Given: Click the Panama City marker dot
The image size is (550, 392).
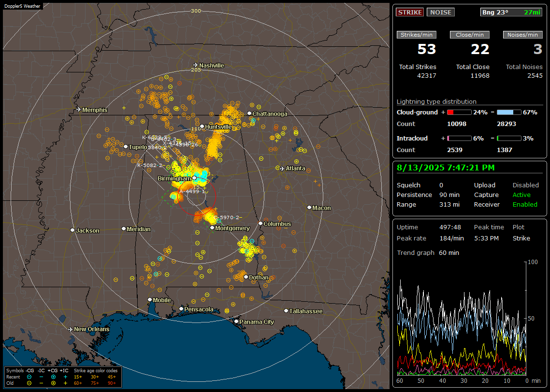Looking at the screenshot, I should (x=236, y=321).
